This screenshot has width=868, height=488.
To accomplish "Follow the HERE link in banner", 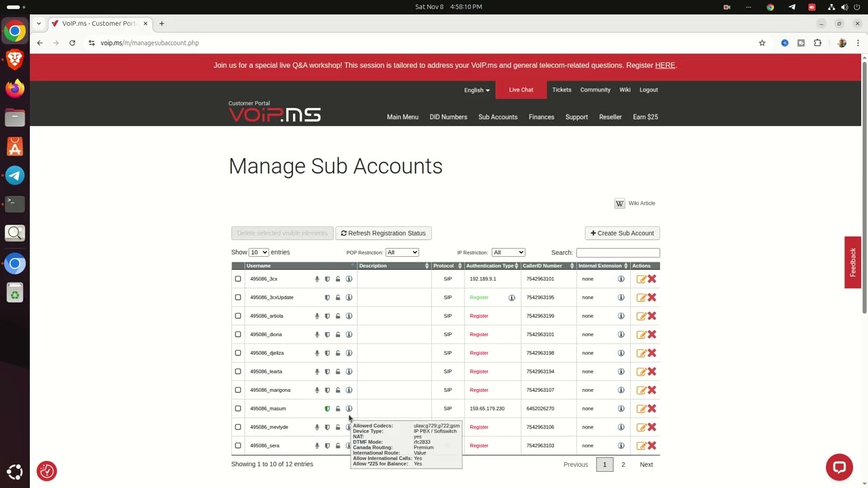I will coord(665,66).
